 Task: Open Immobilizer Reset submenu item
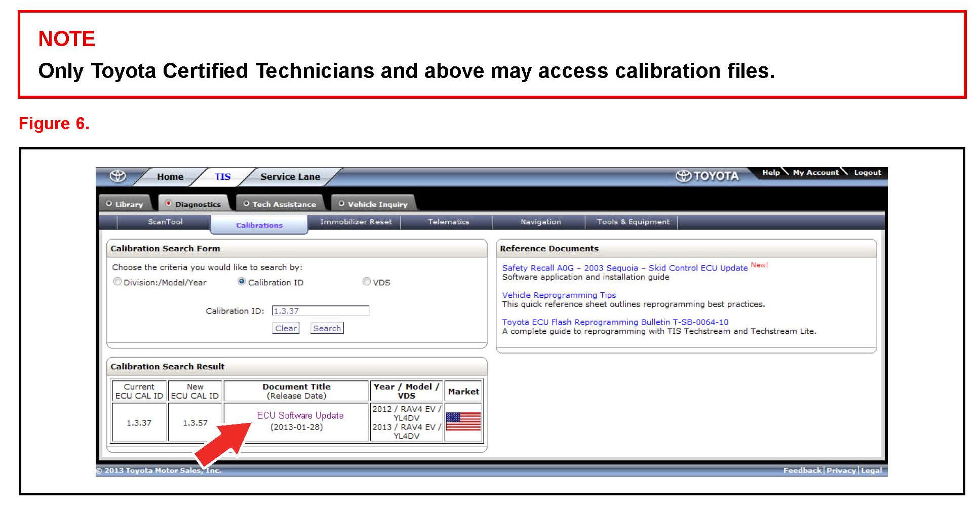click(x=356, y=222)
